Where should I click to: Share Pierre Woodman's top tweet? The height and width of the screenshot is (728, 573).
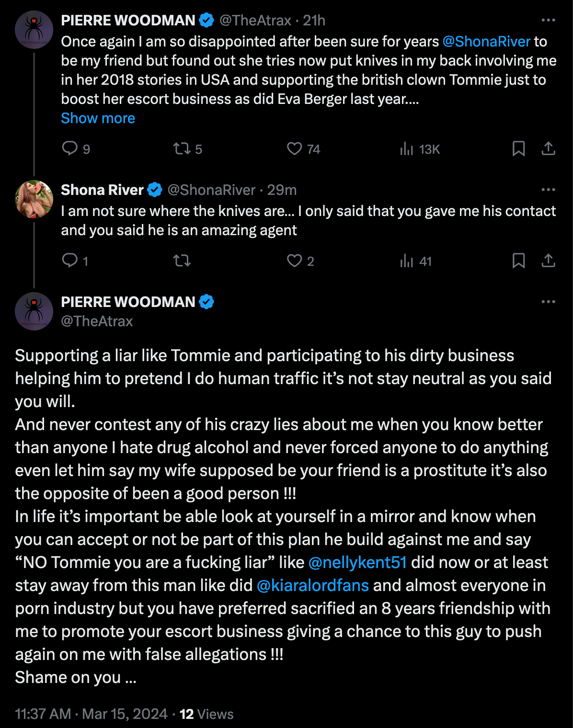point(548,148)
